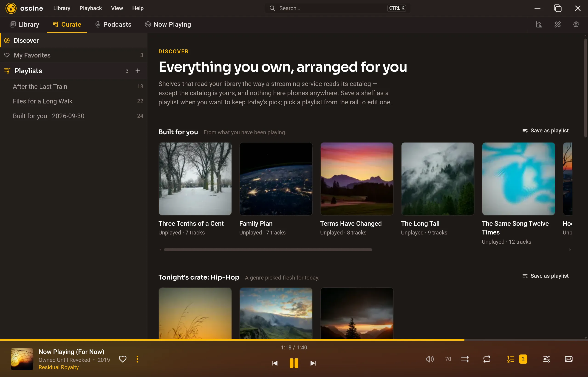Focus the Search field
The width and height of the screenshot is (588, 377).
pos(338,8)
